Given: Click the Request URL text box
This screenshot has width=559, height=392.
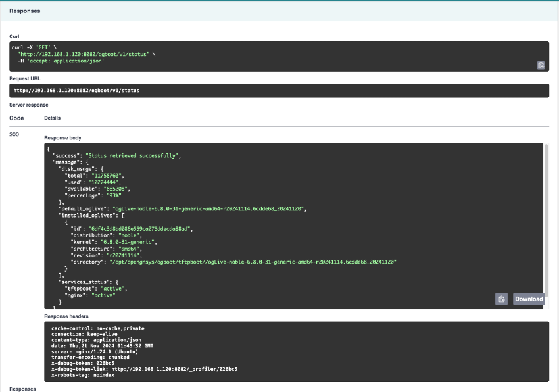Looking at the screenshot, I should (279, 90).
